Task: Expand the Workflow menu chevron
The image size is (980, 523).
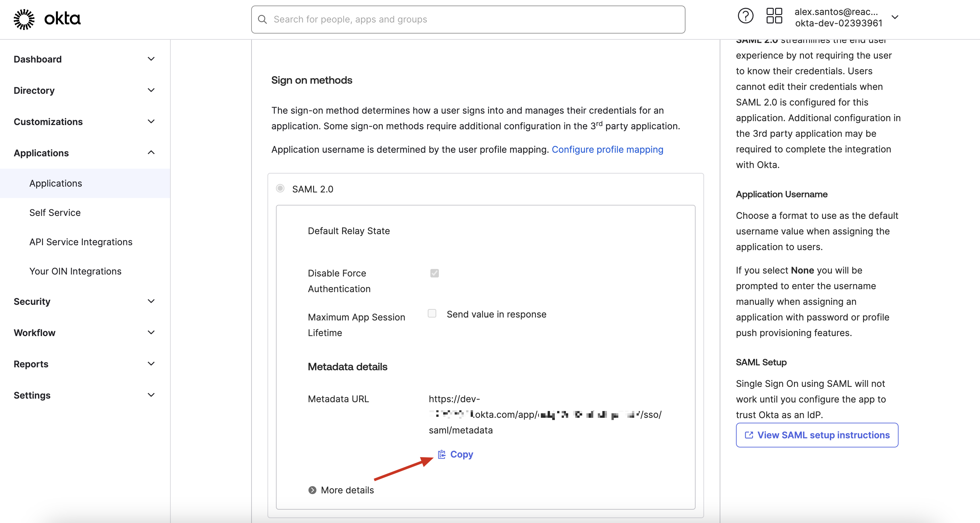Action: coord(151,332)
